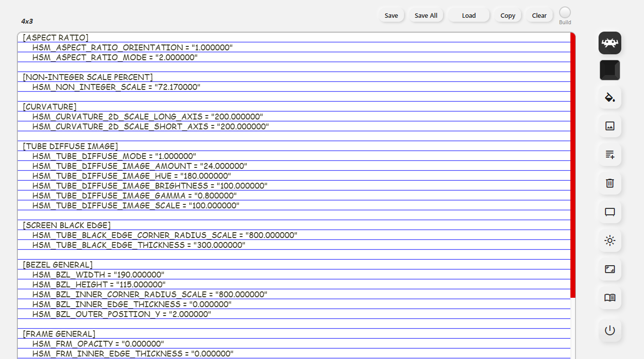Image resolution: width=644 pixels, height=359 pixels.
Task: Click the add-to-list icon
Action: click(609, 155)
